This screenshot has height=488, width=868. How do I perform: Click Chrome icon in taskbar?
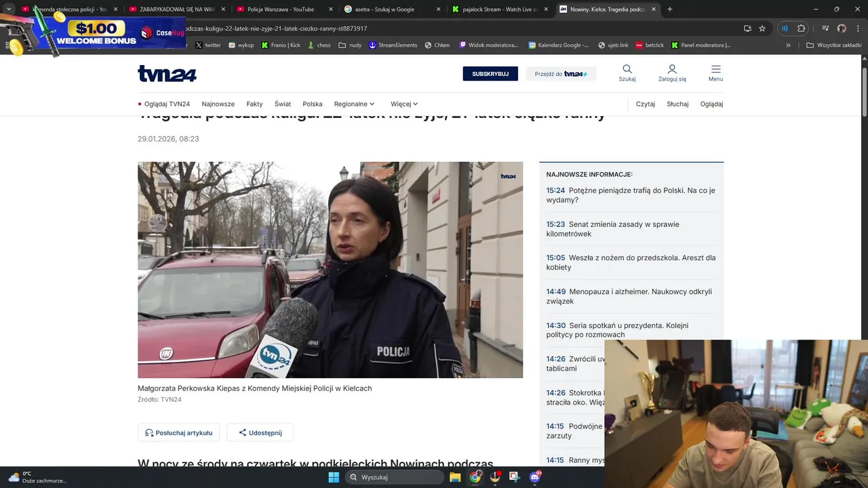point(475,477)
